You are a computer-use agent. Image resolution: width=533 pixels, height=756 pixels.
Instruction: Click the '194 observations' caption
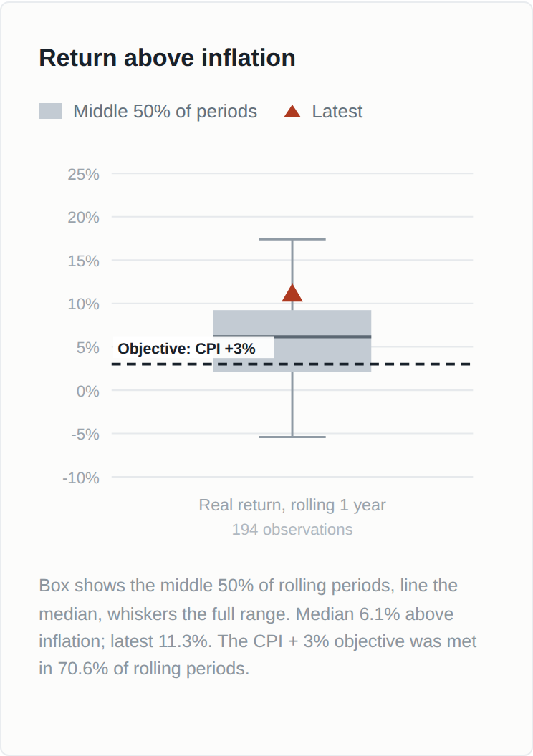(292, 529)
